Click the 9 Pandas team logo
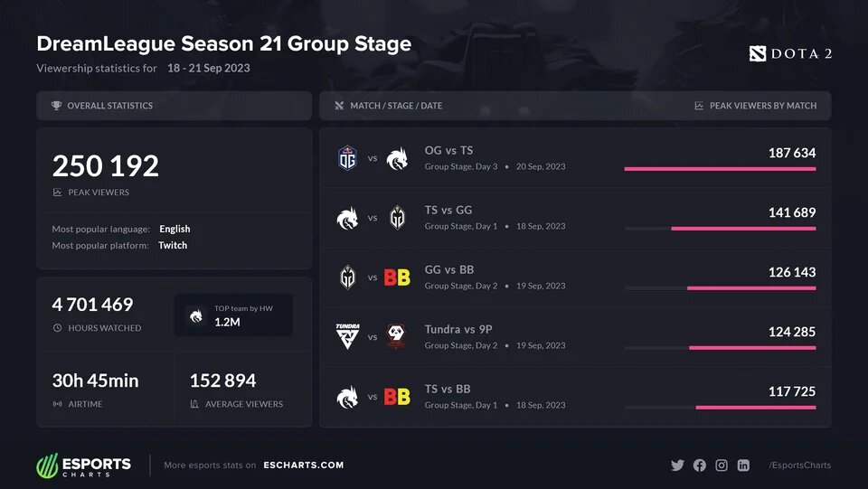 397,337
